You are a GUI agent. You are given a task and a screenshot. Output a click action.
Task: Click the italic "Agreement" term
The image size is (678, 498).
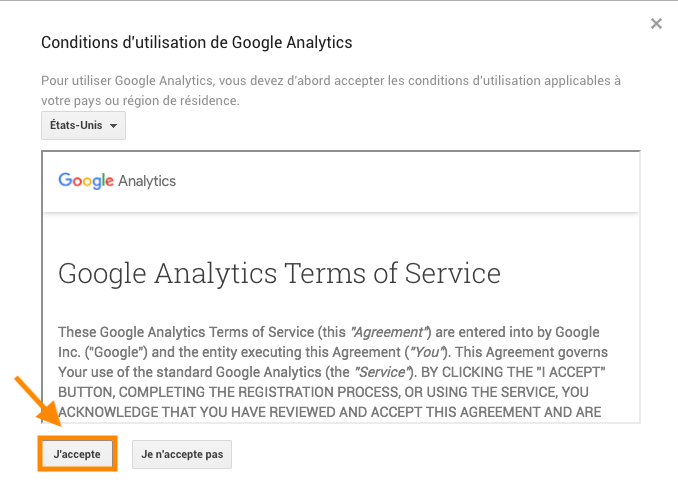390,332
